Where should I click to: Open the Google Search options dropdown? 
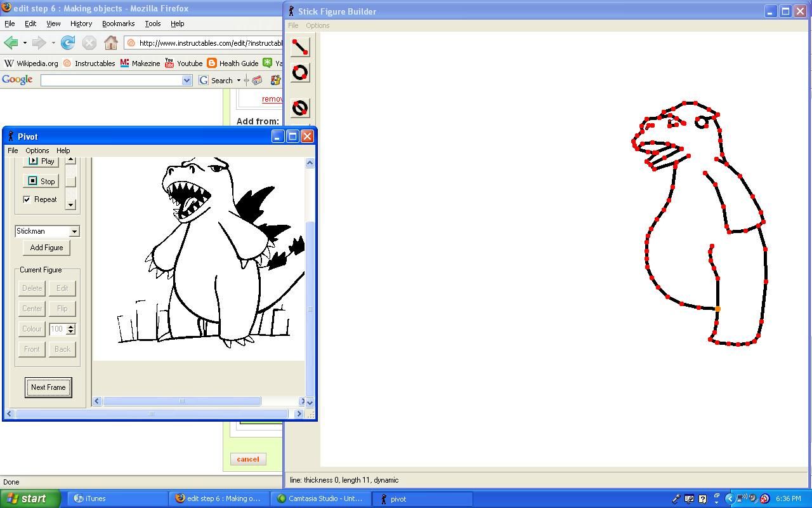click(x=240, y=80)
